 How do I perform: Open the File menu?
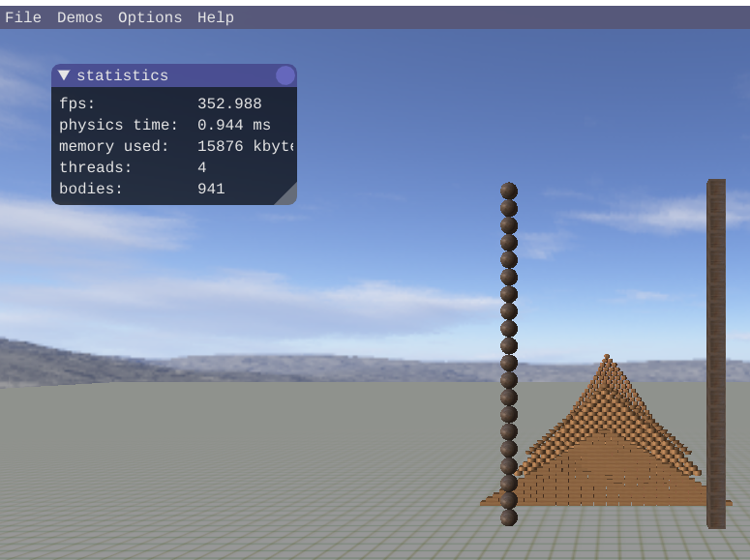[22, 17]
